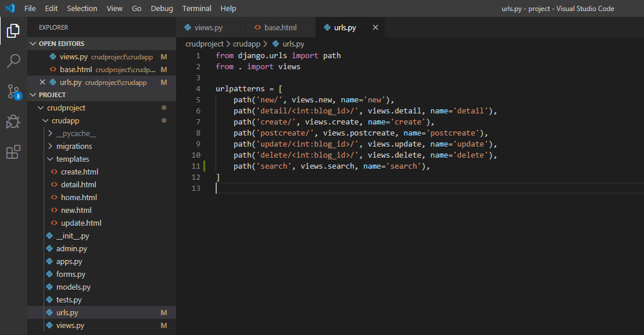Click the Python icon on views.py tab
Screen dimensions: 644x335
click(x=188, y=27)
